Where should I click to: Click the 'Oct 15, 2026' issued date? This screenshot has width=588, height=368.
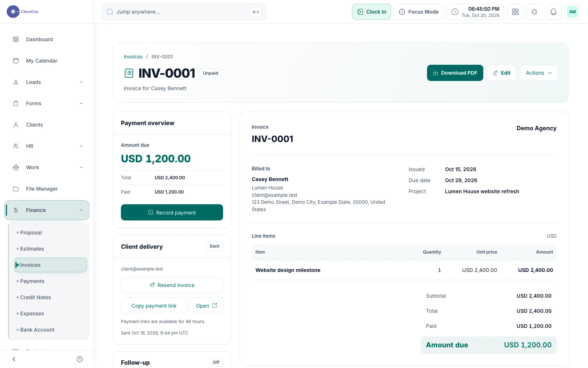(x=460, y=169)
